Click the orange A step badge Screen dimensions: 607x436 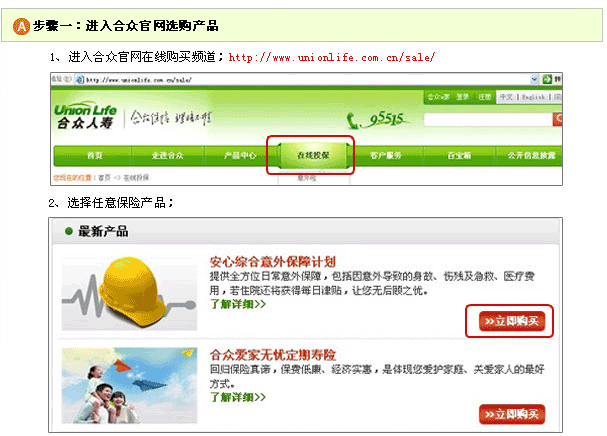(x=21, y=26)
